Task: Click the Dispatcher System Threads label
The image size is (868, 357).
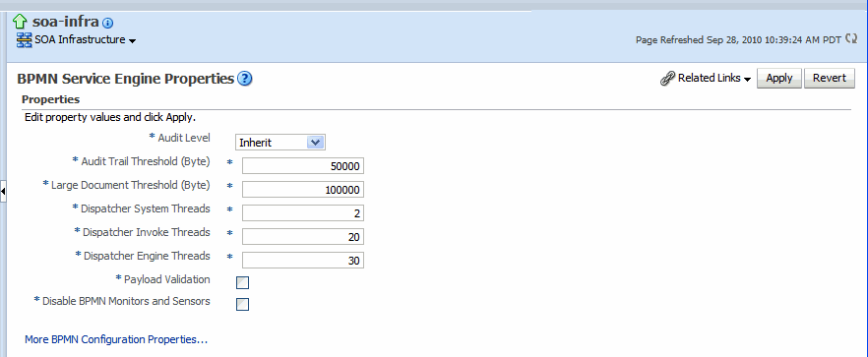Action: click(145, 208)
